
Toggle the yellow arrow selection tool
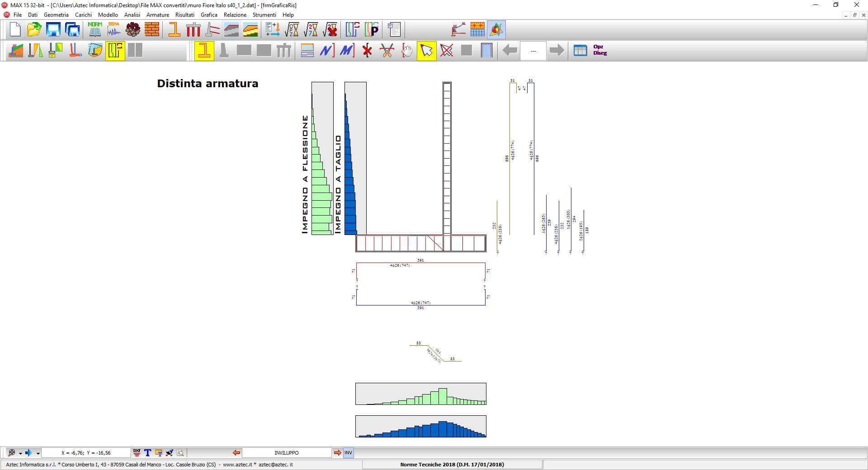coord(426,51)
